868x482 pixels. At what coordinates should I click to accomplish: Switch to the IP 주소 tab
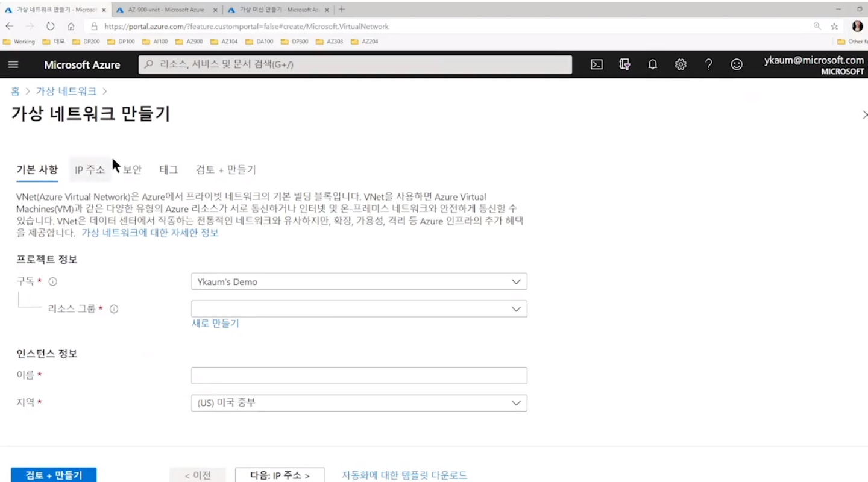[x=90, y=170]
